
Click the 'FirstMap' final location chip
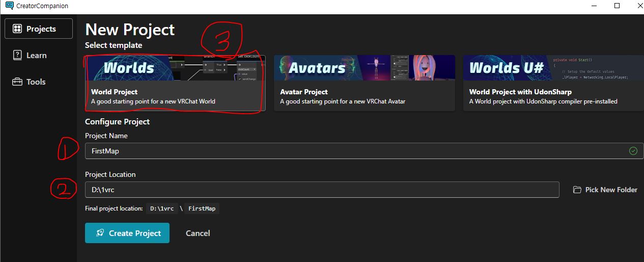pyautogui.click(x=202, y=208)
